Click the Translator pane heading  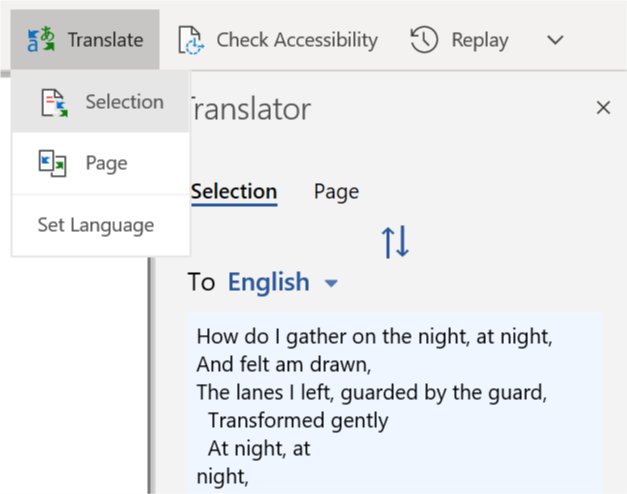coord(250,109)
